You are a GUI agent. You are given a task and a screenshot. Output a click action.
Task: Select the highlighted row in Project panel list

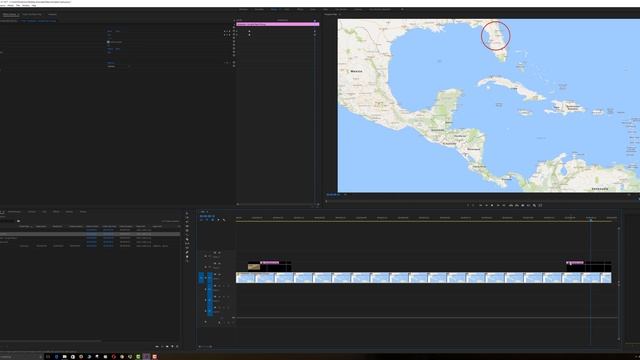[90, 234]
